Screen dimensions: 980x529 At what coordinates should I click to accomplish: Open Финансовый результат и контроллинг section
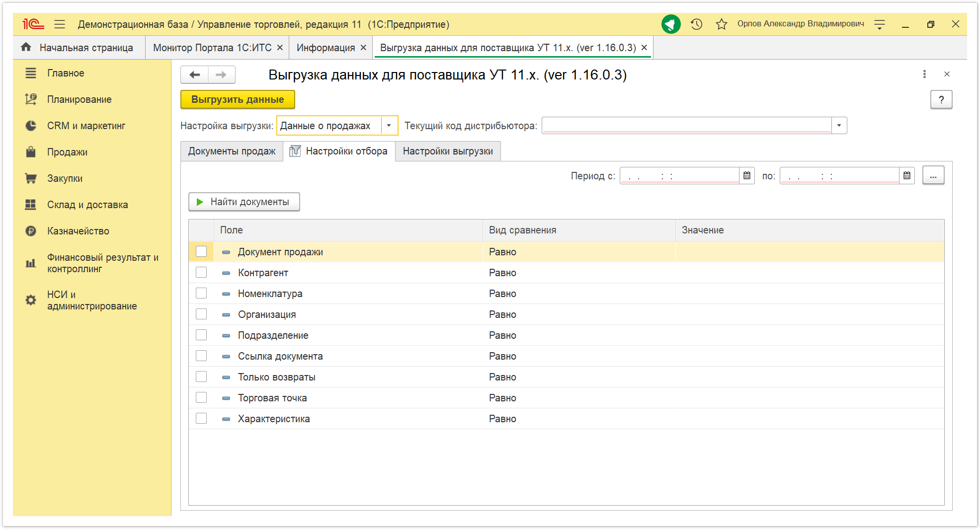[92, 263]
